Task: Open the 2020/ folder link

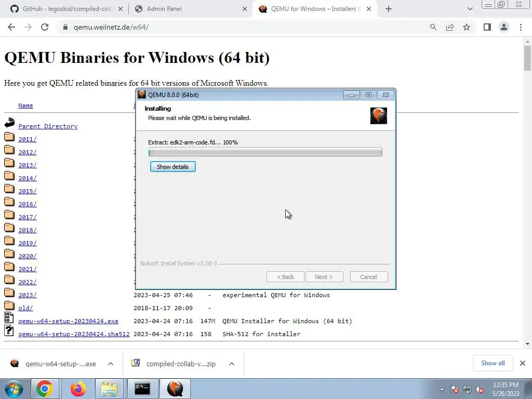Action: [x=28, y=256]
